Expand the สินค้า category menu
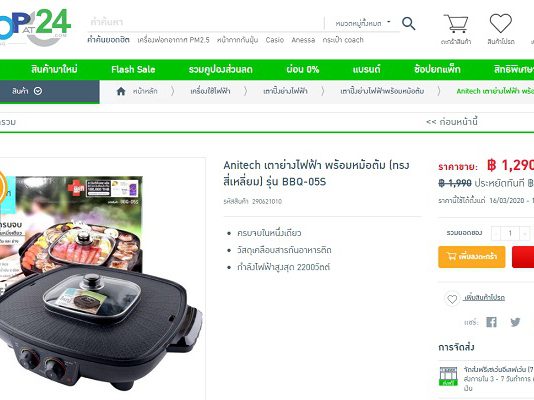 [x=27, y=91]
